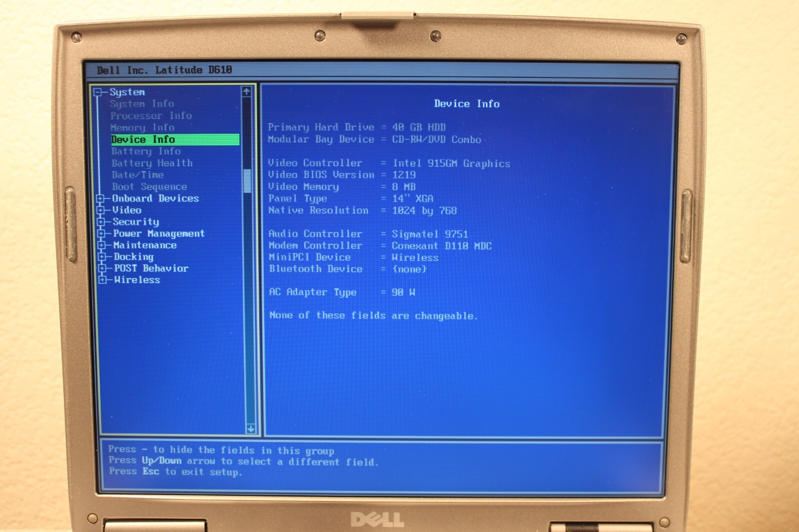This screenshot has height=532, width=799.
Task: Select the Video group label
Action: pos(127,210)
